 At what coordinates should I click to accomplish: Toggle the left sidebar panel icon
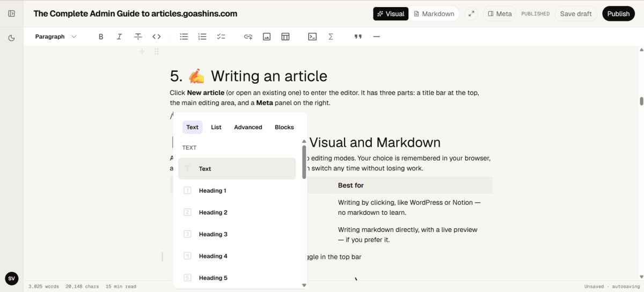click(11, 13)
